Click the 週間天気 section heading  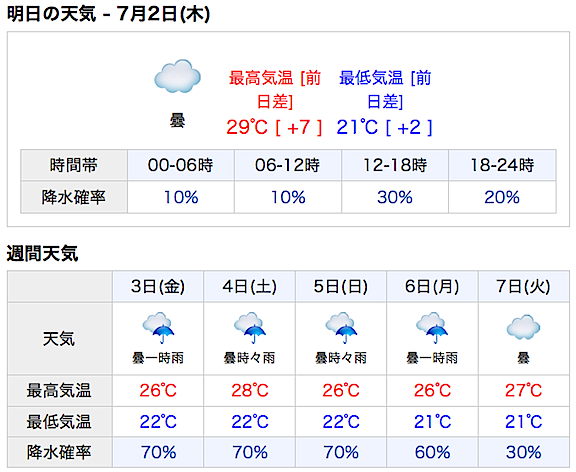(x=42, y=254)
